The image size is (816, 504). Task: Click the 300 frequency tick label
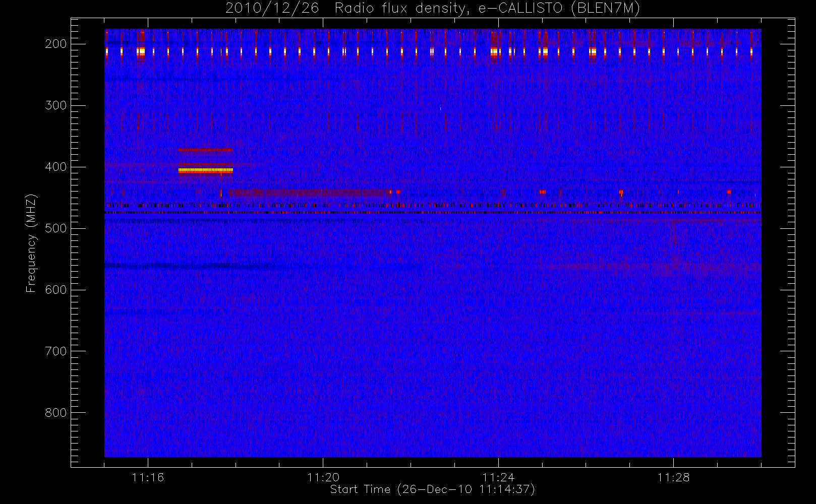56,105
